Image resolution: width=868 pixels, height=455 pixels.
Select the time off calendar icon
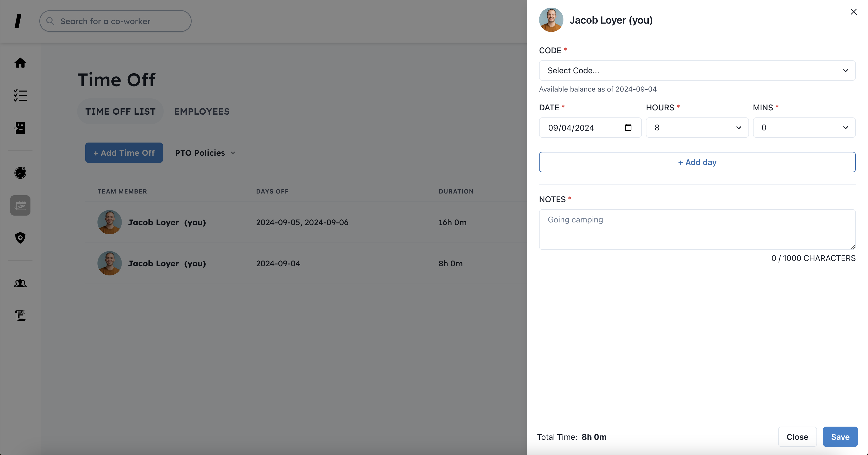click(20, 205)
